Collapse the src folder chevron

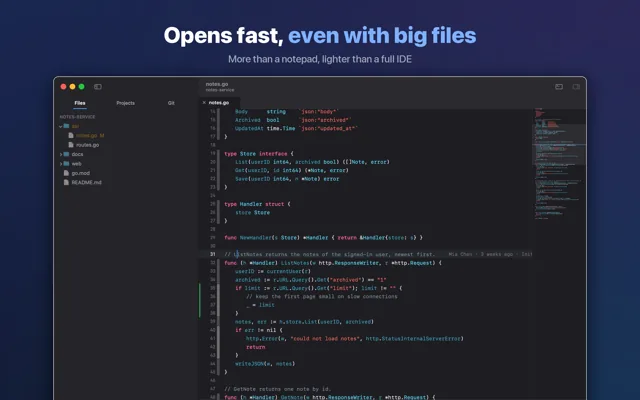click(x=61, y=126)
